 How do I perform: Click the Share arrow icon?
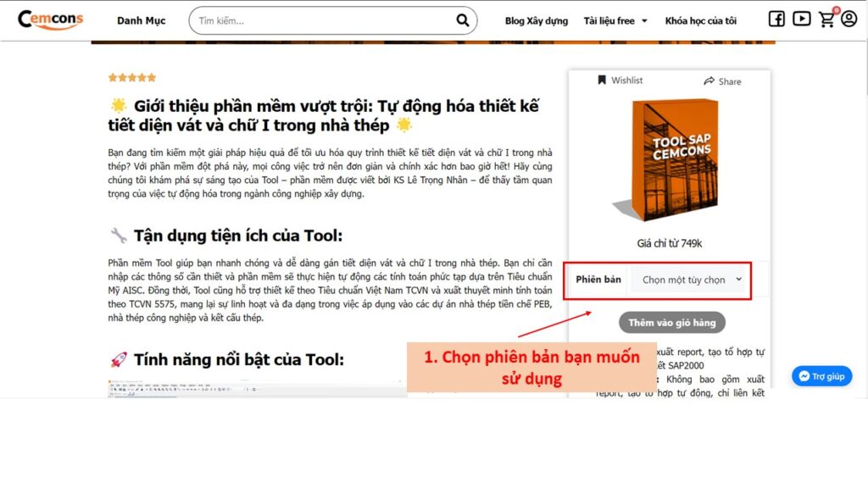coord(709,81)
